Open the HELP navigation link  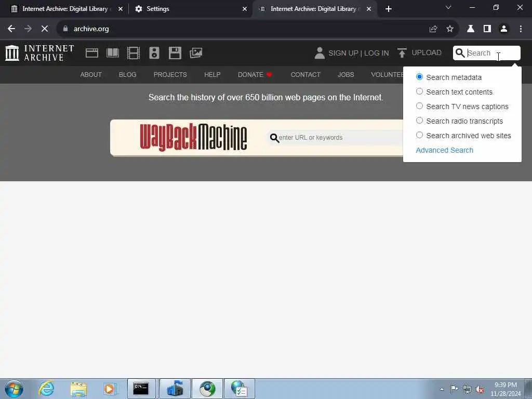point(212,75)
